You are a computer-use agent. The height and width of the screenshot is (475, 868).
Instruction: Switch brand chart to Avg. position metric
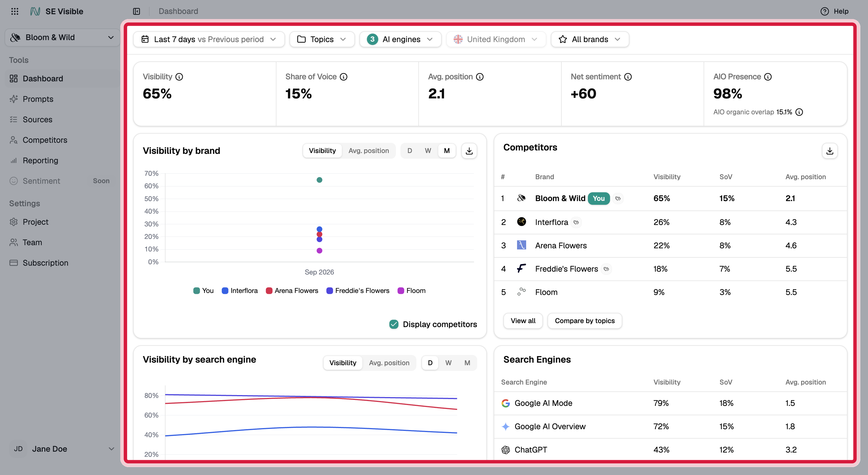pos(368,151)
